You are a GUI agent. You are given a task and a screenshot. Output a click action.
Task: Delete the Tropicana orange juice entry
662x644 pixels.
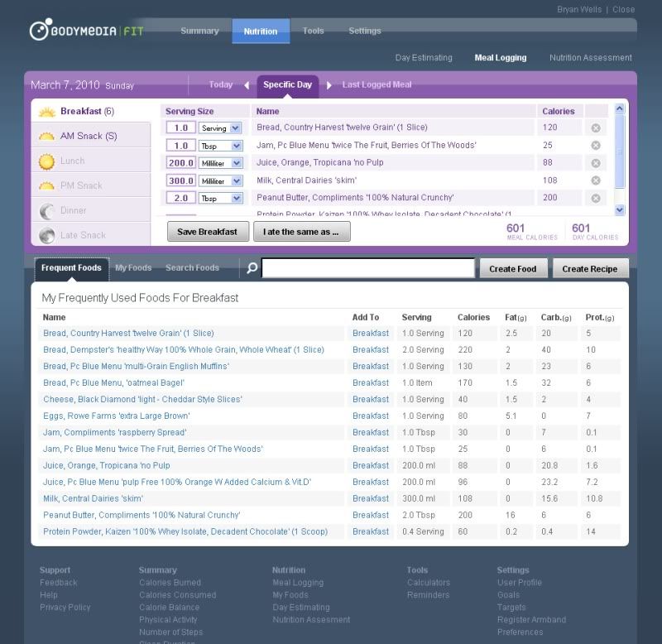pos(595,163)
